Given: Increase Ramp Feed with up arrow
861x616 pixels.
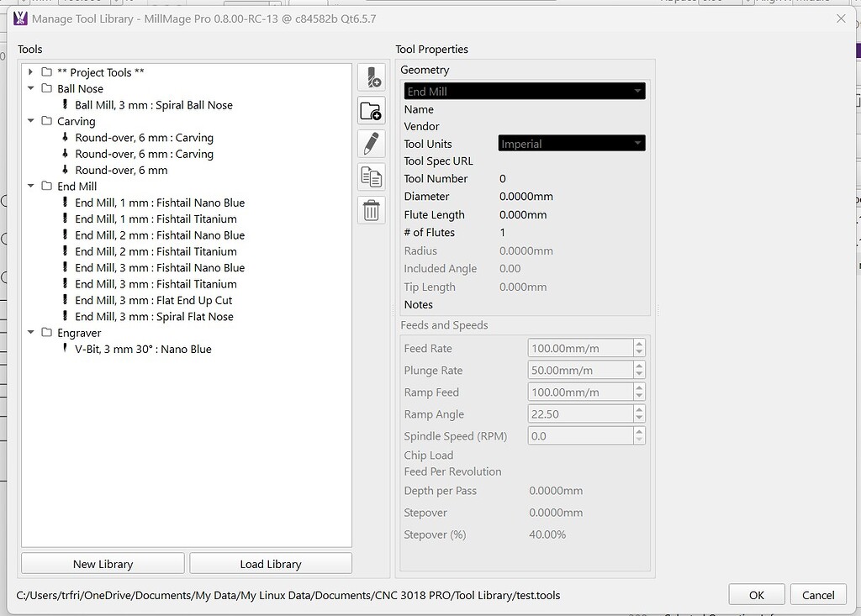Looking at the screenshot, I should (x=639, y=387).
